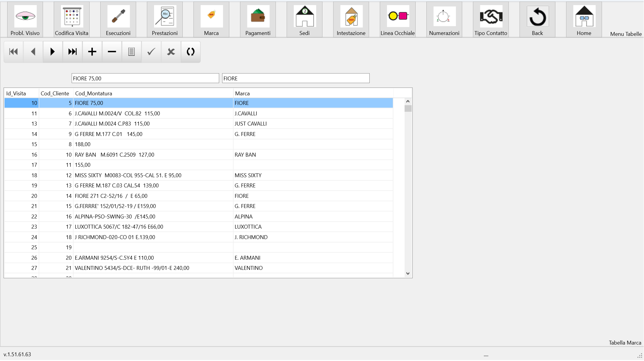The width and height of the screenshot is (644, 361).
Task: Go back with the Back button
Action: (x=537, y=19)
